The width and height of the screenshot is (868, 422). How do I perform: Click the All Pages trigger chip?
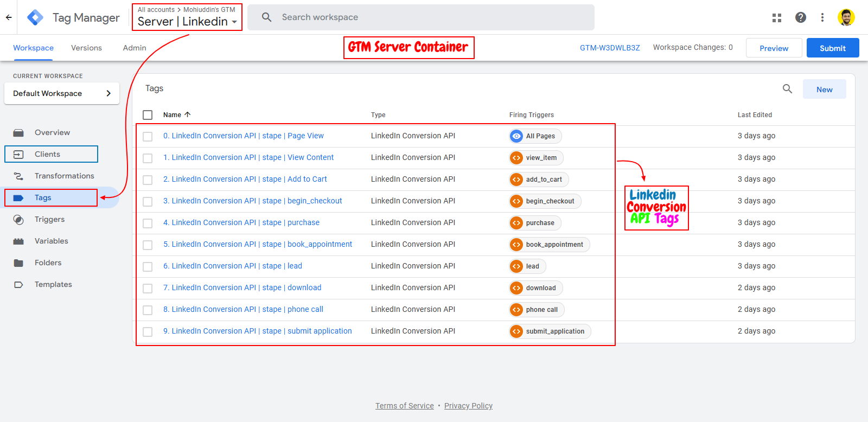tap(535, 136)
